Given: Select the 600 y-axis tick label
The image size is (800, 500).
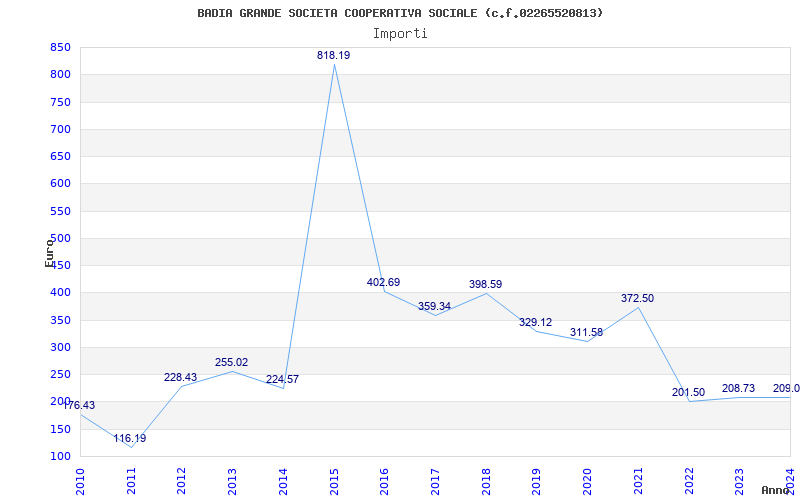Looking at the screenshot, I should coord(60,184).
